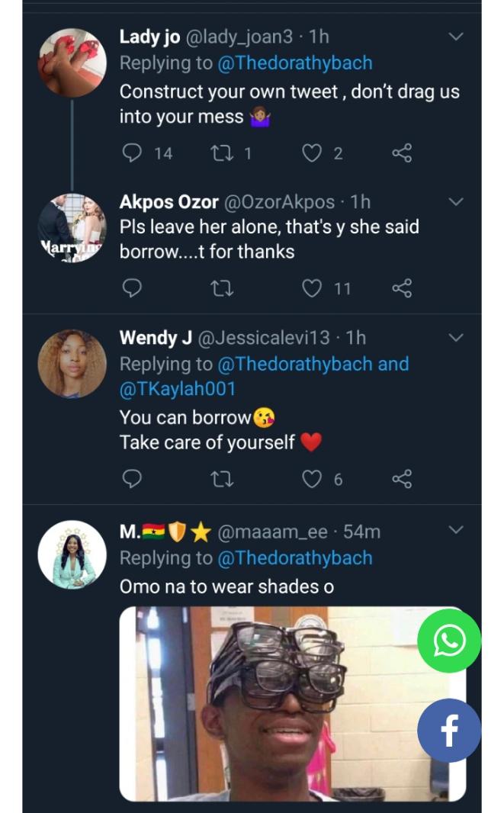Retweet Wendy J's tweet
The image size is (504, 813).
pyautogui.click(x=222, y=479)
